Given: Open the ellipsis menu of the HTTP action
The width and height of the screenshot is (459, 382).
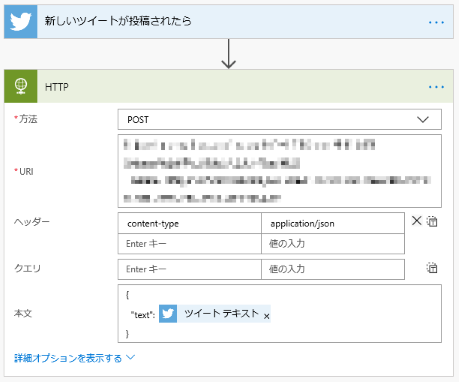Looking at the screenshot, I should coord(436,87).
